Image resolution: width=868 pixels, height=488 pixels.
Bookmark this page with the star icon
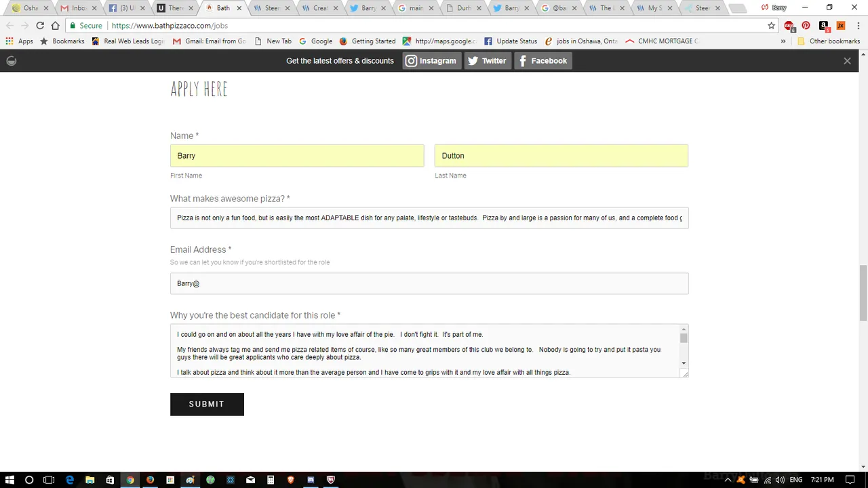point(772,26)
